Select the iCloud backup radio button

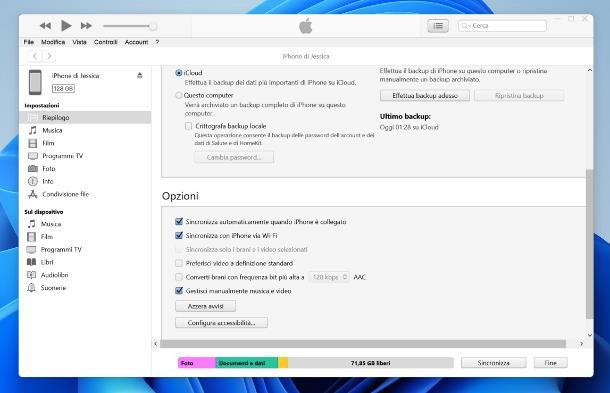[x=179, y=73]
